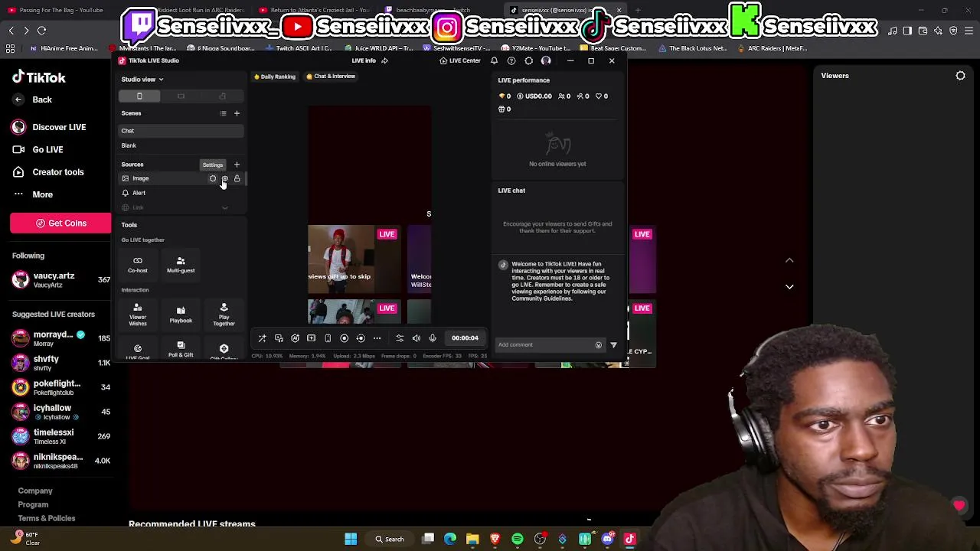Click the share arrow next to LIVE info
980x551 pixels.
click(x=384, y=60)
